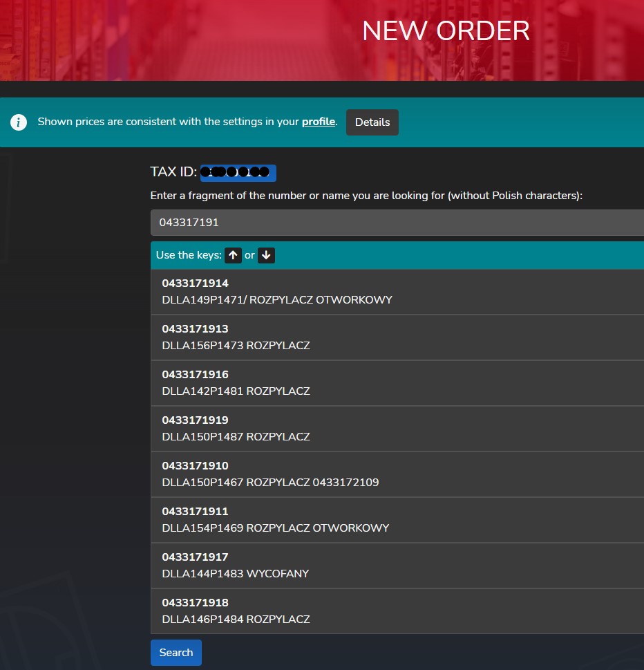The height and width of the screenshot is (670, 644).
Task: Pick result 0433171911 DLLA154P1469
Action: pos(397,520)
